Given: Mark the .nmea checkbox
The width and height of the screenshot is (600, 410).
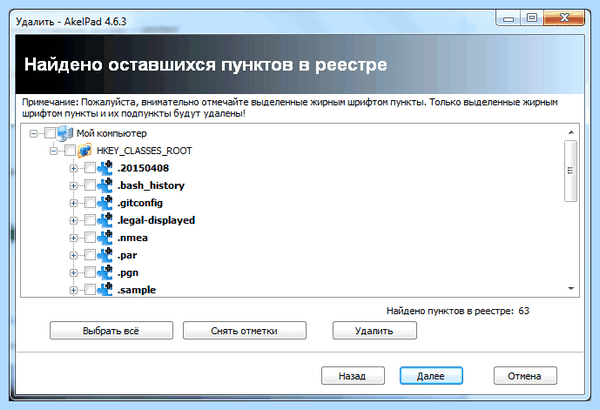Looking at the screenshot, I should (90, 238).
